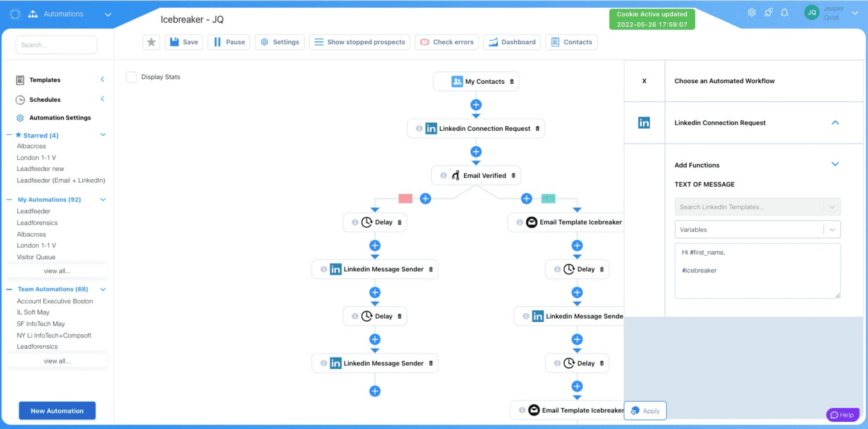Screen dimensions: 868x429
Task: Open the Templates sidebar menu
Action: 45,80
